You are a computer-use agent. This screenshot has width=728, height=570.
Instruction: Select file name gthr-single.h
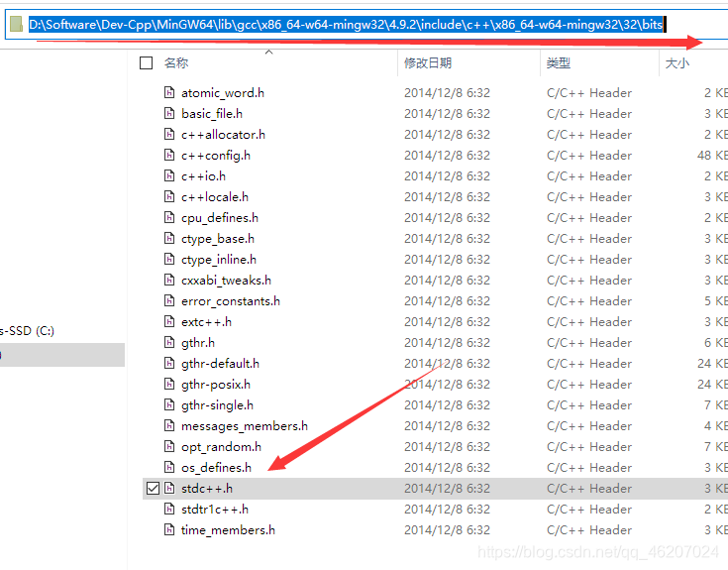pos(217,405)
